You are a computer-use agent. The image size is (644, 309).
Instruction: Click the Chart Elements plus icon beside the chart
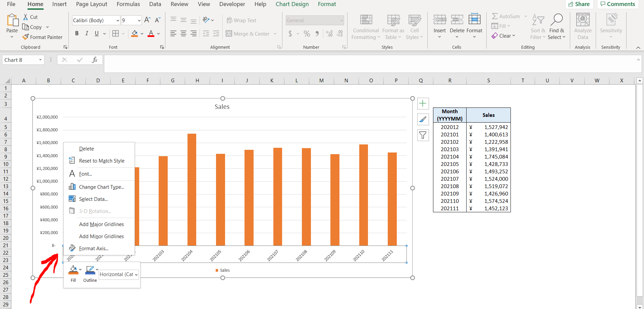point(423,103)
